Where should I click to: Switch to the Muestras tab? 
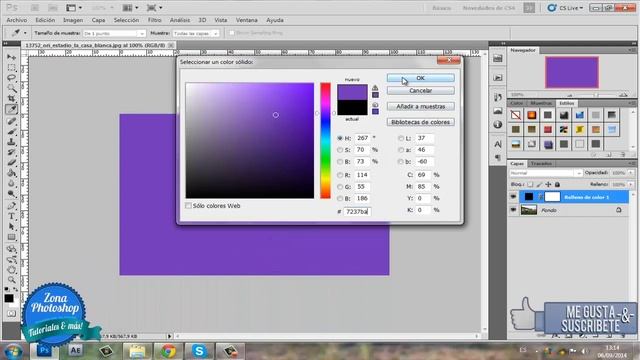(541, 103)
